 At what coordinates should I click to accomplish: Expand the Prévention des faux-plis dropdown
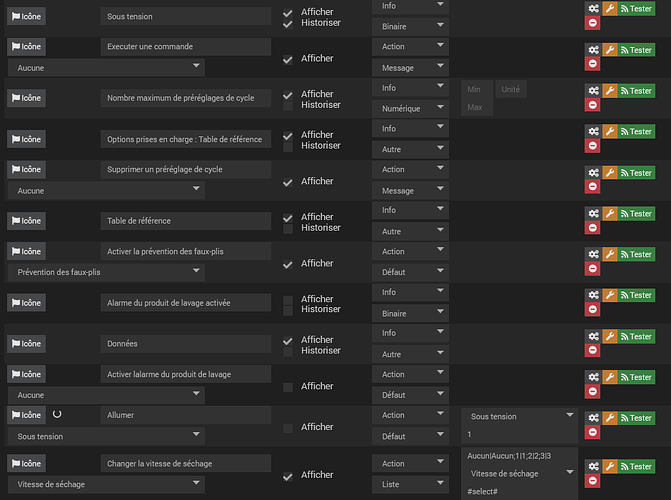[105, 271]
